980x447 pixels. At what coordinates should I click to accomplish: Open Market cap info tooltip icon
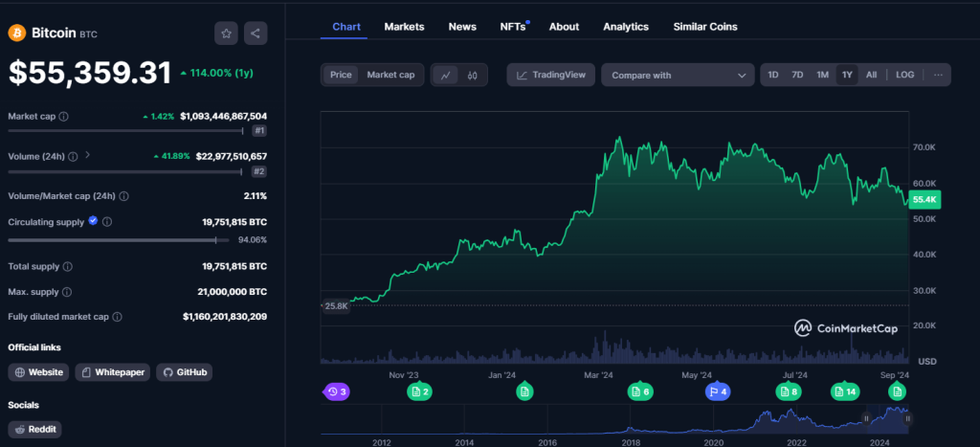(x=64, y=116)
